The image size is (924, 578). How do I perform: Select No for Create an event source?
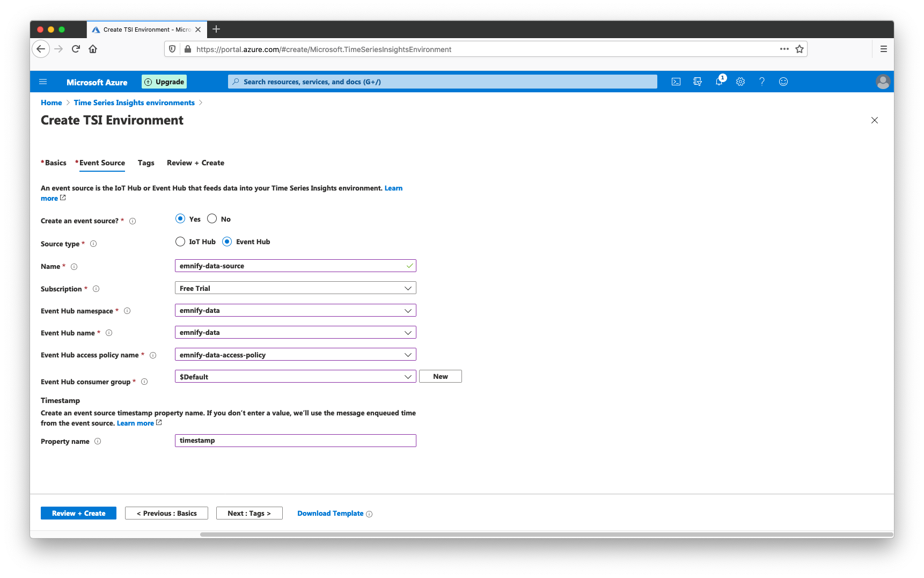pyautogui.click(x=212, y=218)
